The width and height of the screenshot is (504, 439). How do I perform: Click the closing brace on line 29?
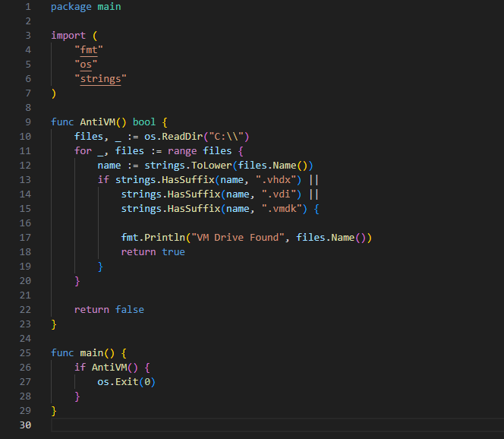point(54,411)
